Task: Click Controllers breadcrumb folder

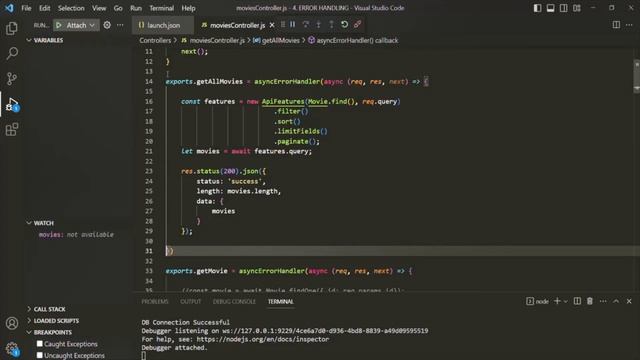Action: click(x=155, y=40)
